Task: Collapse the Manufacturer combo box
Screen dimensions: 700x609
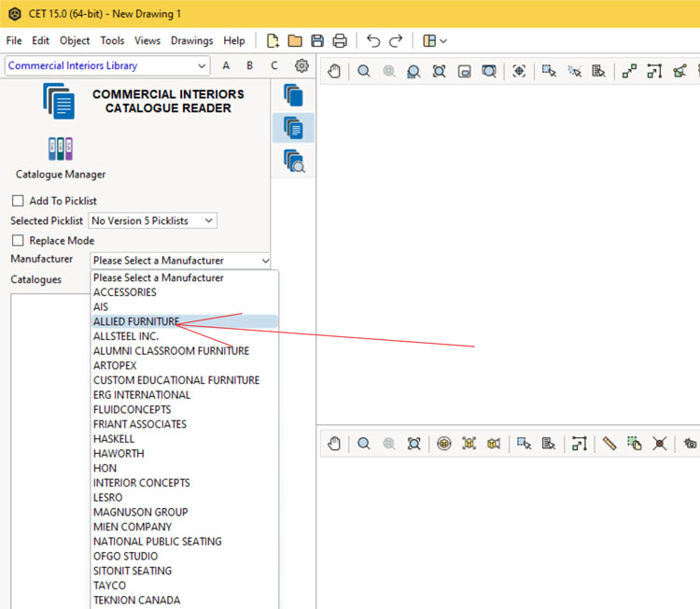Action: tap(180, 260)
